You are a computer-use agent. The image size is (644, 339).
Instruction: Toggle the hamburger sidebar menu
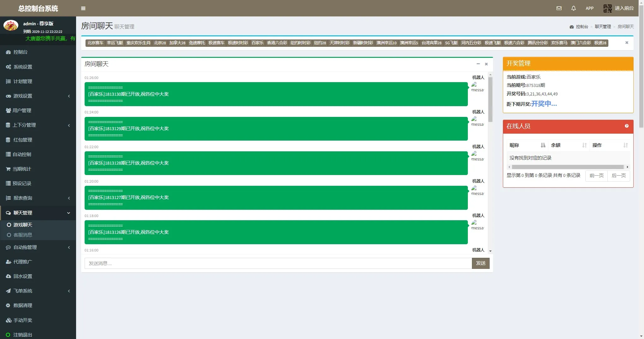[83, 9]
